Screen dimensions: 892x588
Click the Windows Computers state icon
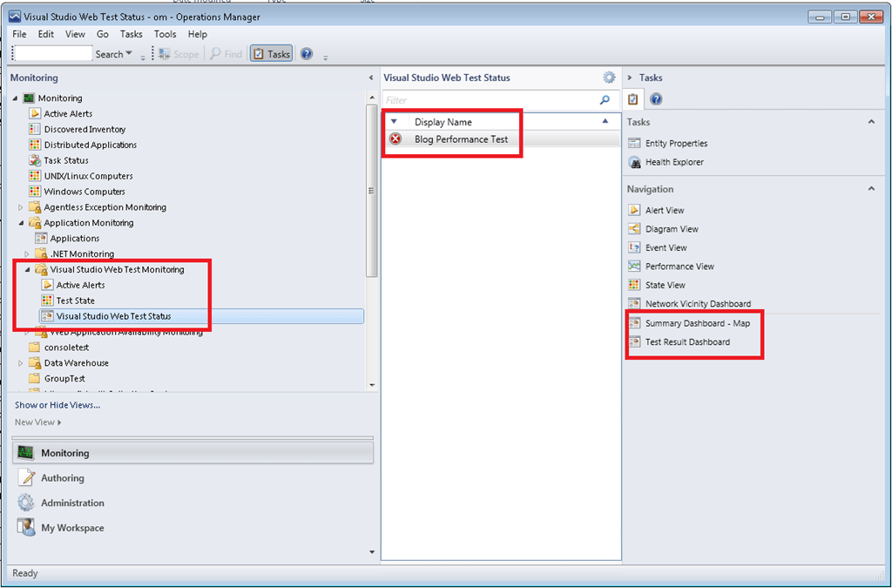pos(35,192)
